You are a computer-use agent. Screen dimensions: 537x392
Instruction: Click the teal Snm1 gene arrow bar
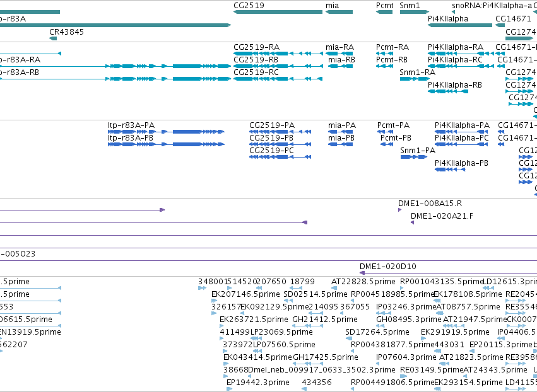point(414,12)
